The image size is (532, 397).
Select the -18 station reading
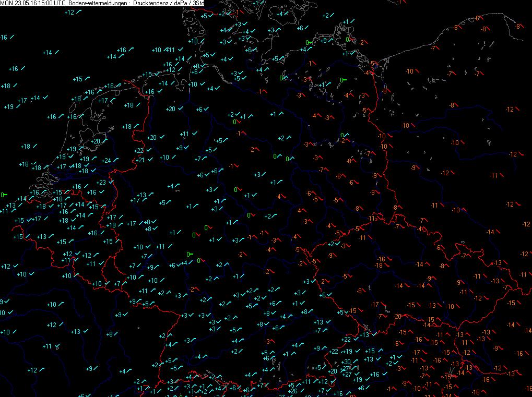click(x=379, y=266)
